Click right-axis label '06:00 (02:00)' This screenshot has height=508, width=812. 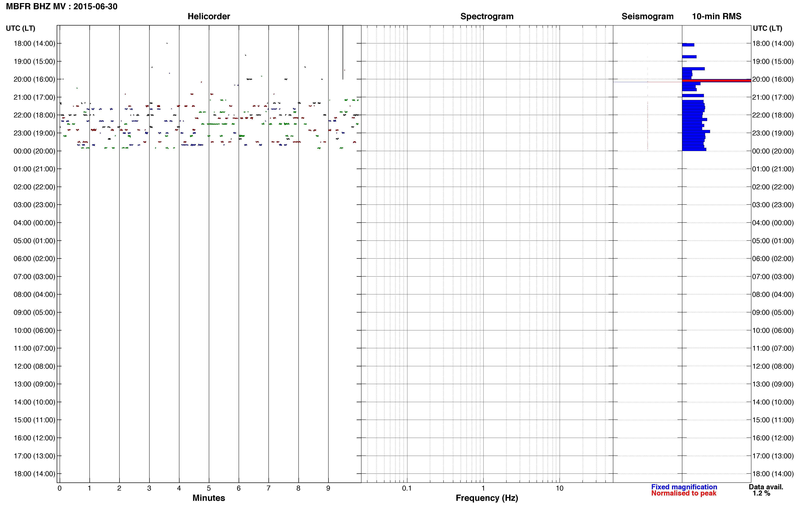(773, 259)
